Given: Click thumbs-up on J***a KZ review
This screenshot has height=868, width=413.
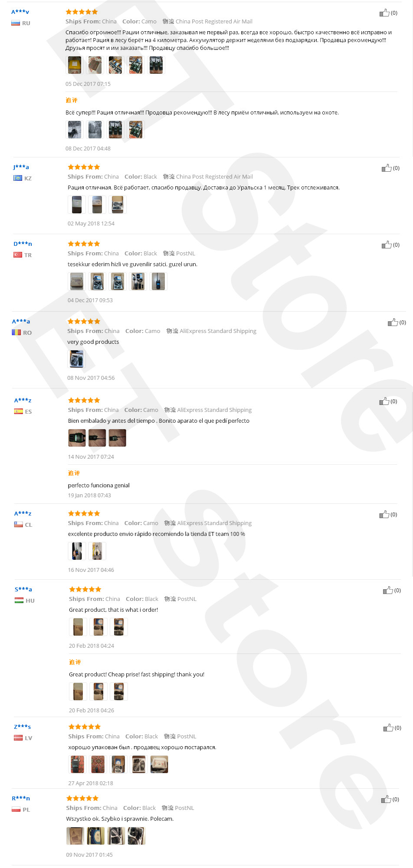Looking at the screenshot, I should point(387,168).
